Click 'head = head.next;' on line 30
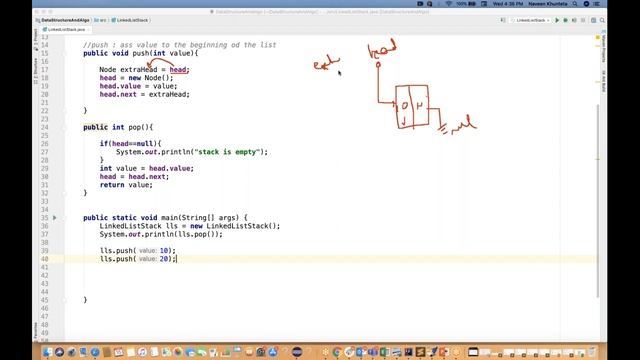Viewport: 640px width, 360px height. click(x=134, y=177)
